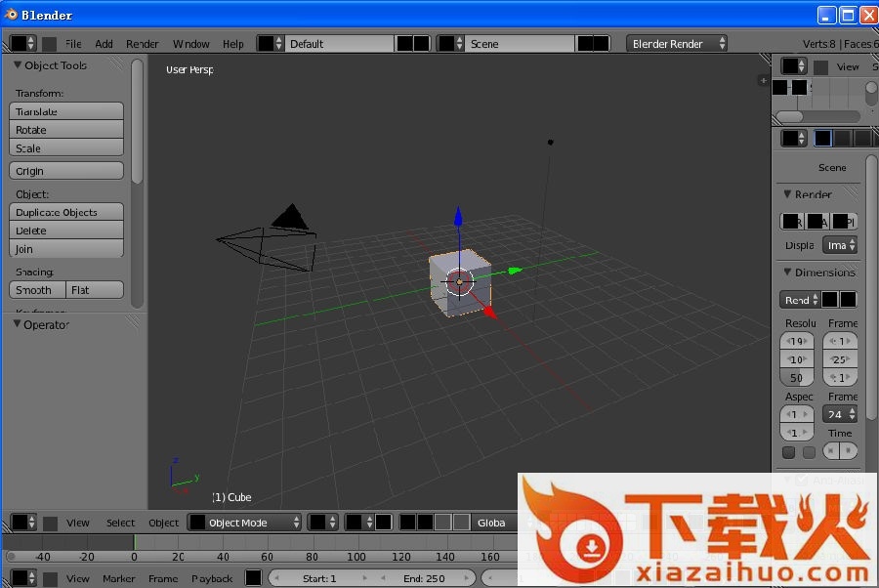Open the Add menu

coord(104,44)
